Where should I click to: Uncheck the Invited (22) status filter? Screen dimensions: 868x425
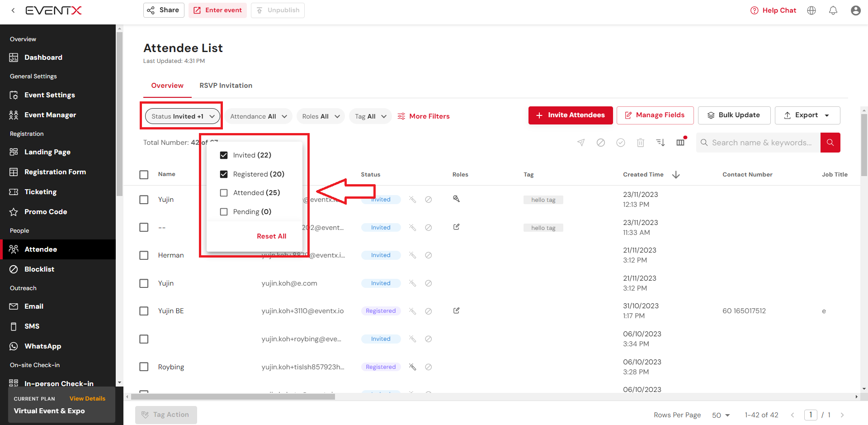(224, 155)
